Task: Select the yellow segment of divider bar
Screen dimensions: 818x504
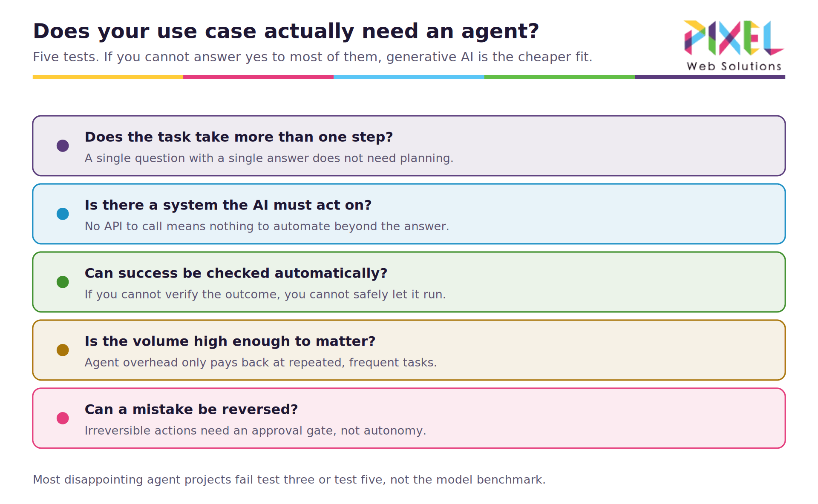Action: (108, 77)
